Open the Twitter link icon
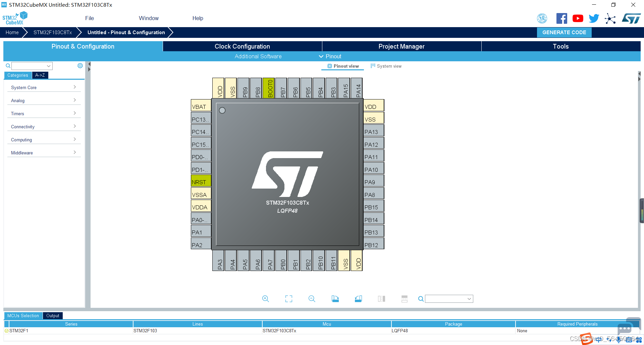This screenshot has height=345, width=644. (x=594, y=18)
